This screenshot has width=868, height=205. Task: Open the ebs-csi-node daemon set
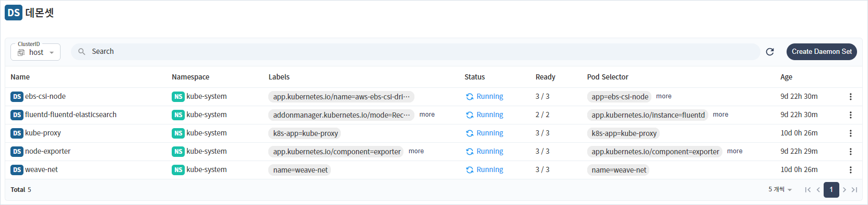coord(45,96)
